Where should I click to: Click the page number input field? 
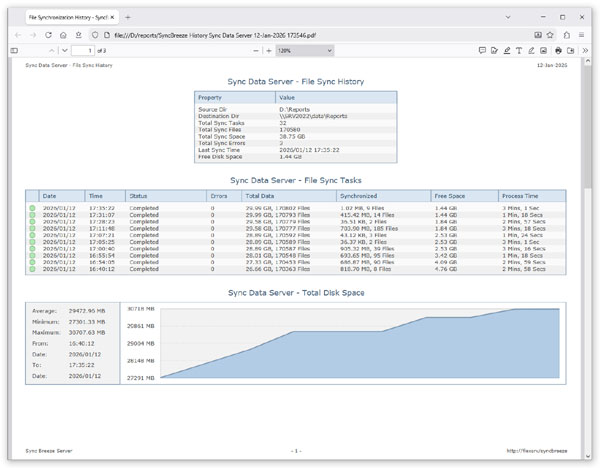(83, 51)
